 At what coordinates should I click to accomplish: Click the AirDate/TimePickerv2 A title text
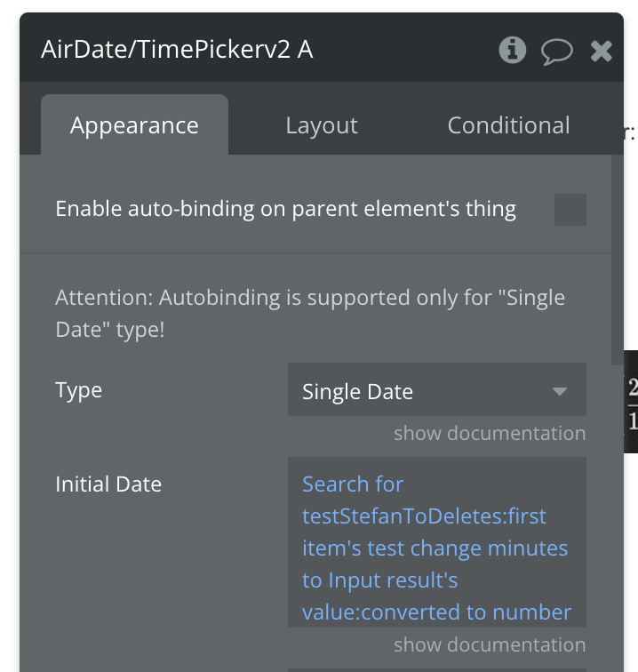177,50
